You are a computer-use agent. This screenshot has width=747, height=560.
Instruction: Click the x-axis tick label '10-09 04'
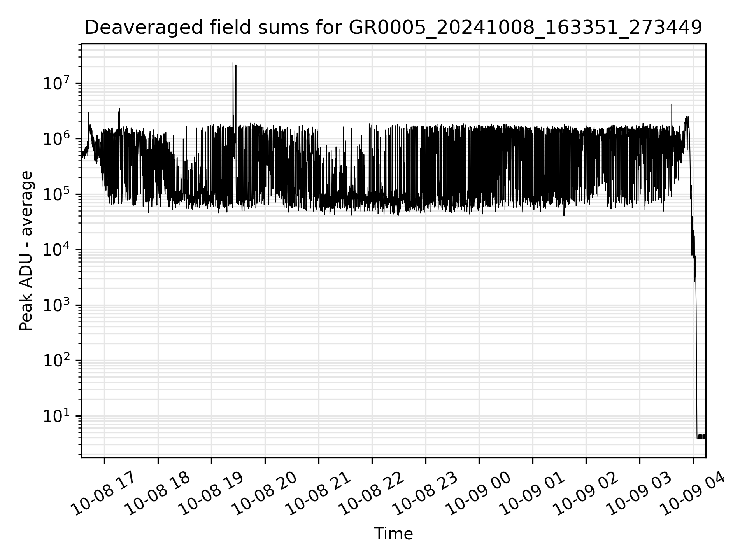693,493
